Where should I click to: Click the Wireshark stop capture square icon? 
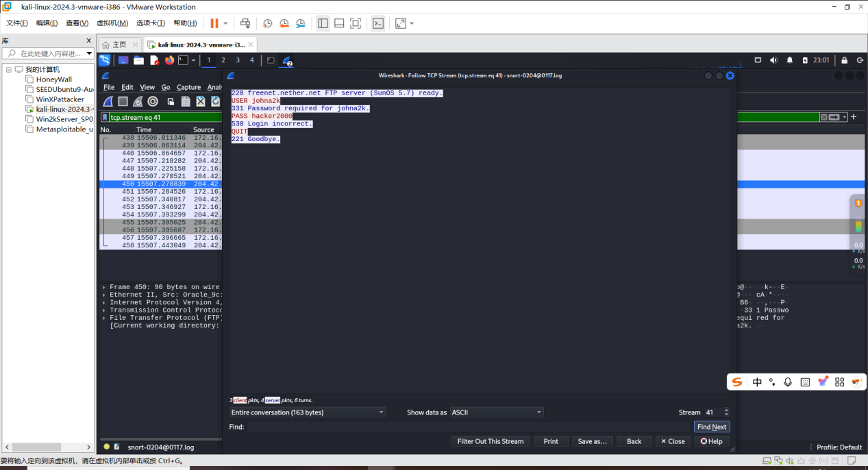pyautogui.click(x=123, y=101)
